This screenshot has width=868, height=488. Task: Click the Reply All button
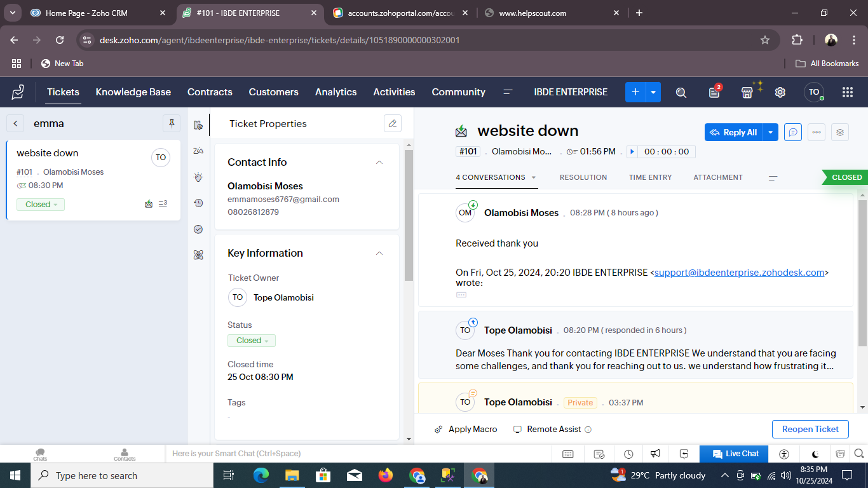(x=733, y=132)
